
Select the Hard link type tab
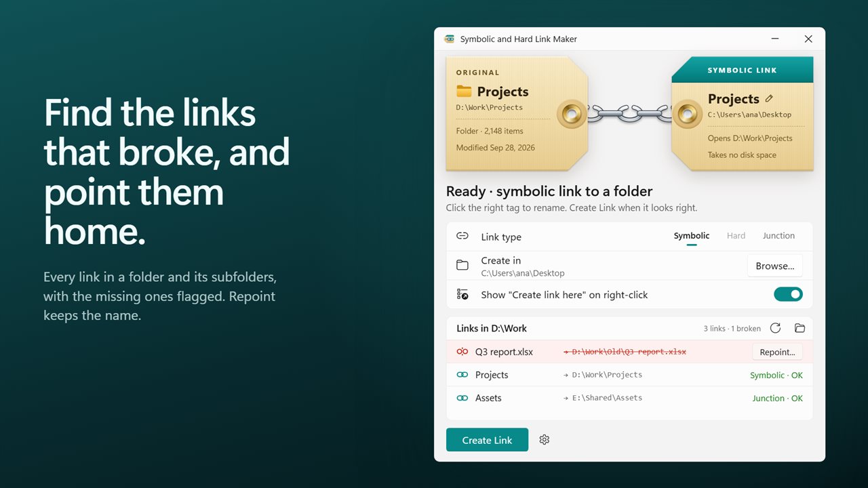point(736,236)
